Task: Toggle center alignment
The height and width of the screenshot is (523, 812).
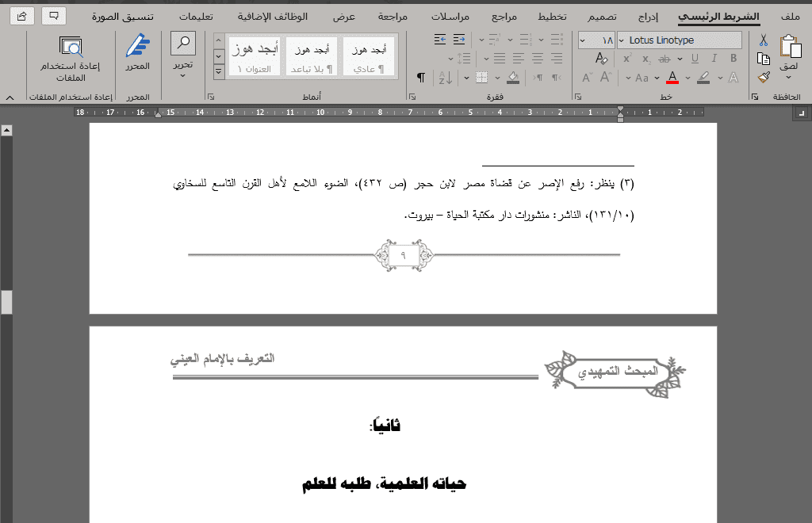Action: tap(538, 59)
